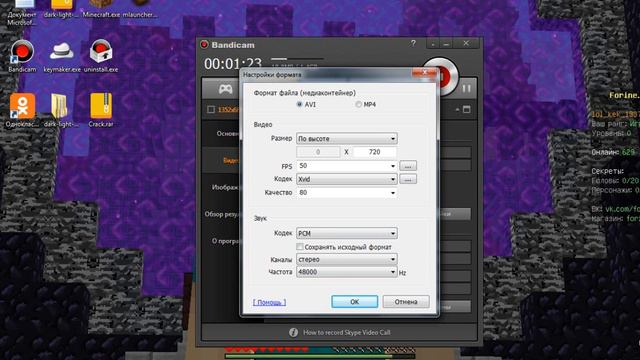Open the video Кодек dropdown Xvid
Image resolution: width=640 pixels, height=360 pixels.
point(347,179)
